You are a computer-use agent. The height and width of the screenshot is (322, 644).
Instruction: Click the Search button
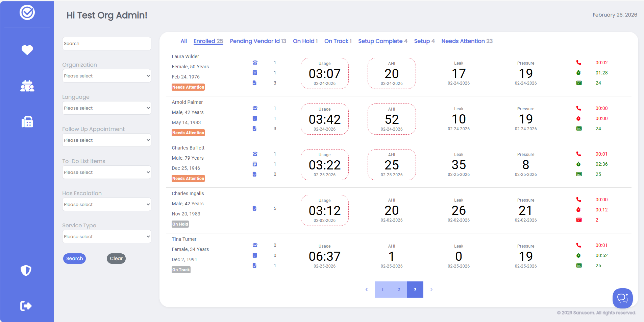[x=74, y=258]
